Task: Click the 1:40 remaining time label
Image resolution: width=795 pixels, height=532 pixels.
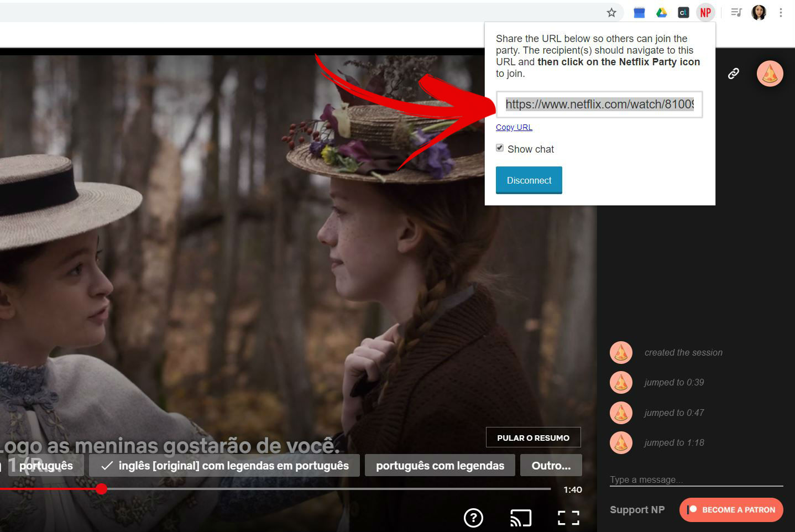Action: click(x=573, y=489)
